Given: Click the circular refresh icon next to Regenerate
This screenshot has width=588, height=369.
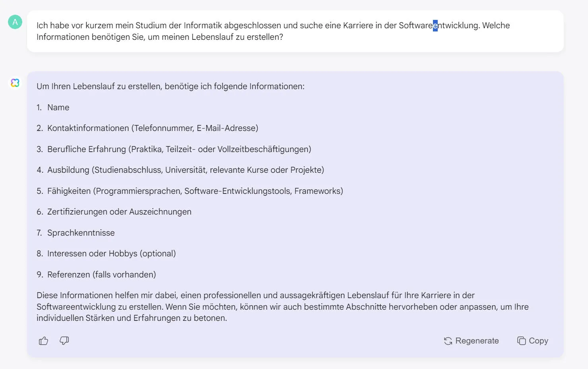Looking at the screenshot, I should [x=448, y=341].
